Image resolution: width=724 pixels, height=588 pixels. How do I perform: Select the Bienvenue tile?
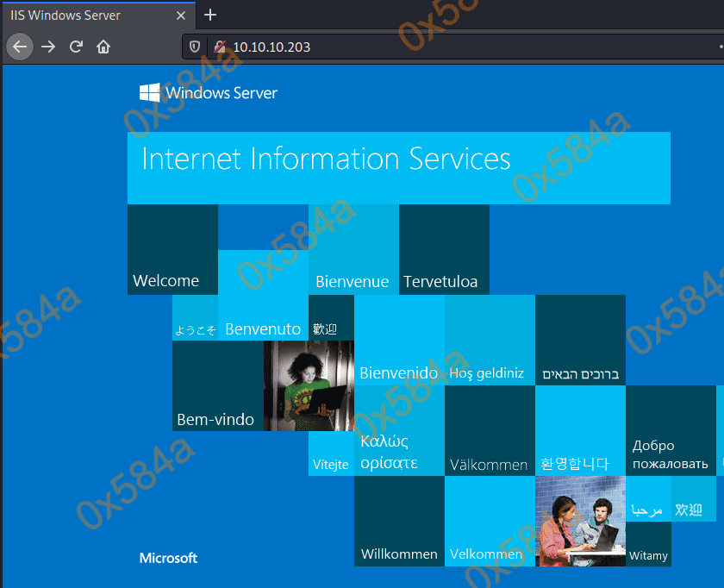(353, 250)
